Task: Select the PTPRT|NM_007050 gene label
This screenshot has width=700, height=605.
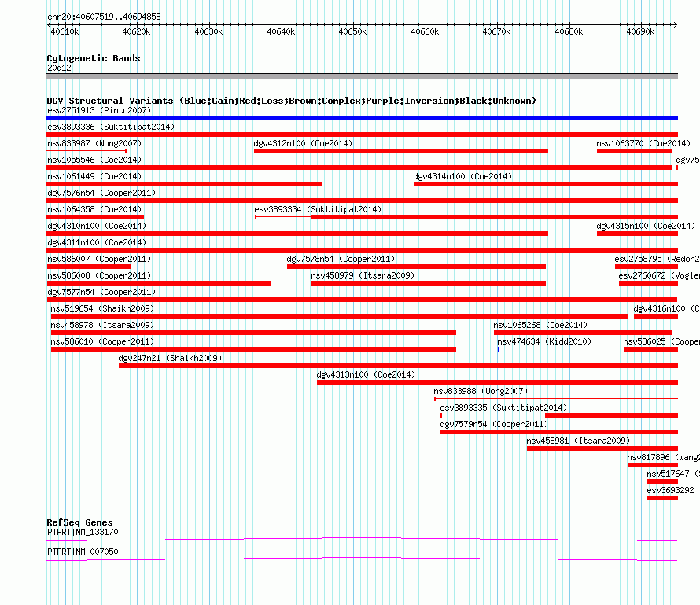Action: point(83,552)
